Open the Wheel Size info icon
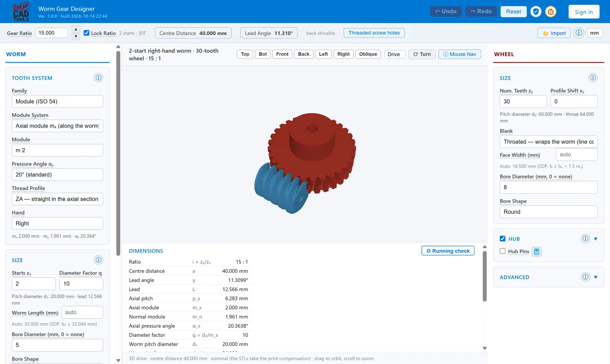Viewport: 610px width, 364px height. (593, 78)
